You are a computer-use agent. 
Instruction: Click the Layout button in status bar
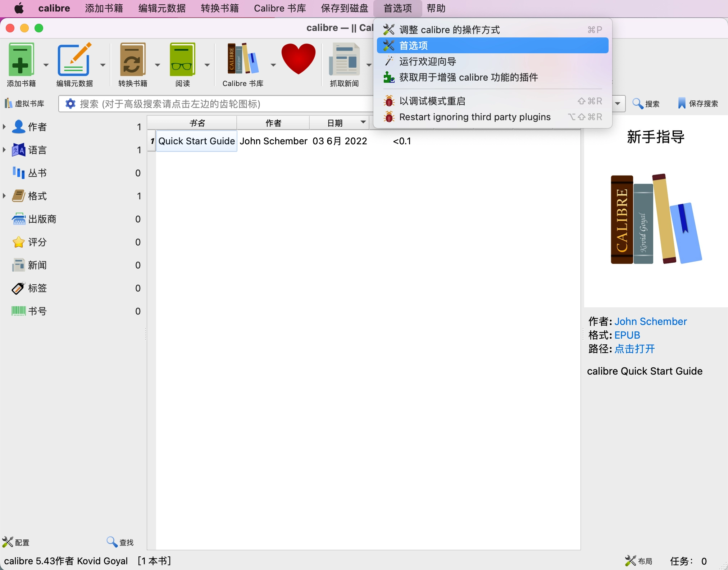click(639, 561)
